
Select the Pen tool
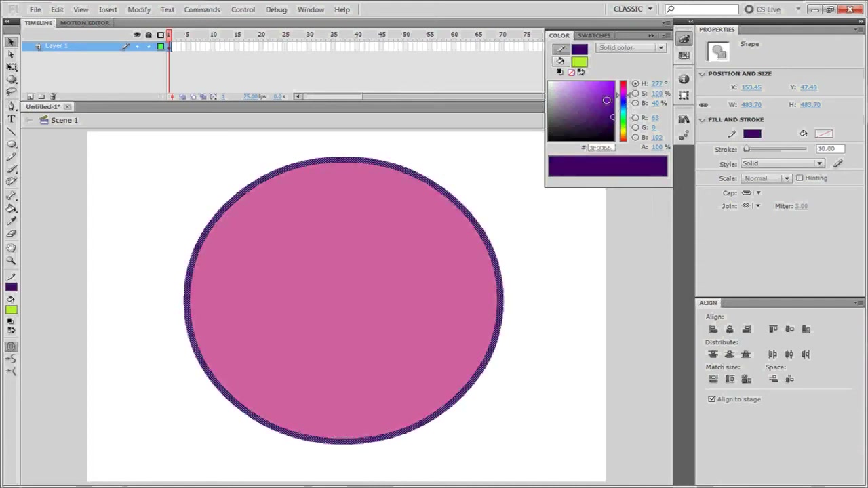[11, 106]
